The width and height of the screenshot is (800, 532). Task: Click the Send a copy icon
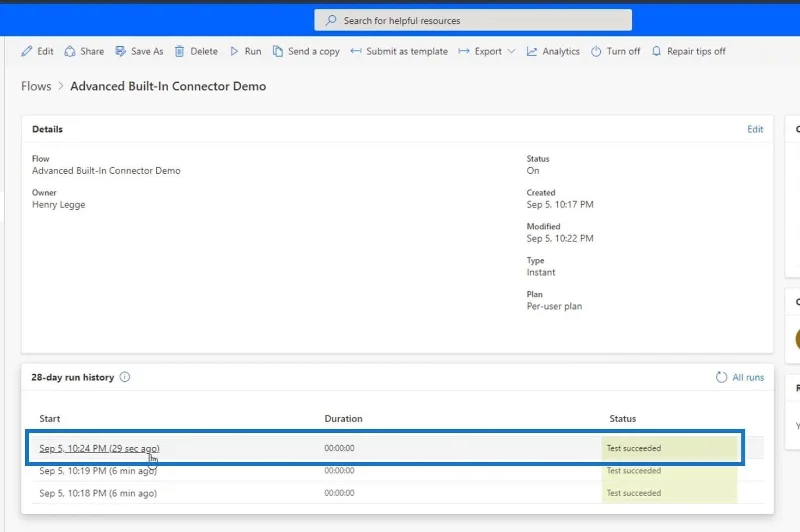(278, 51)
